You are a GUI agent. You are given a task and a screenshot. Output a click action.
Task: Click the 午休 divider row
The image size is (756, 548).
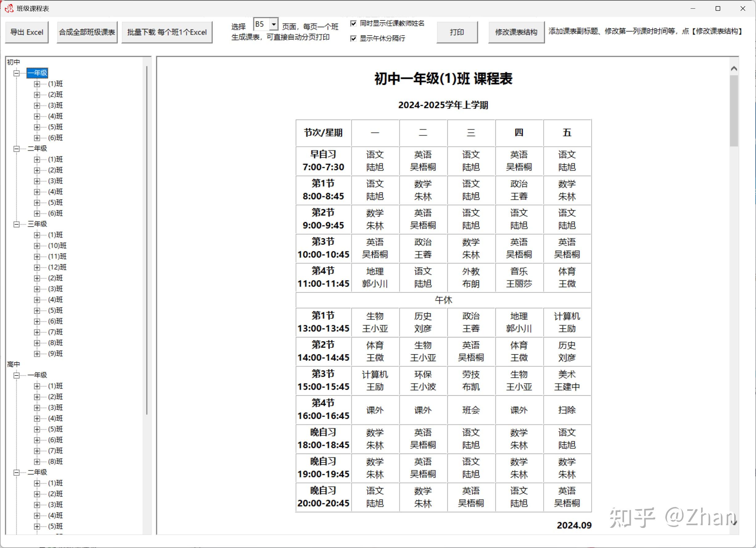pyautogui.click(x=444, y=300)
